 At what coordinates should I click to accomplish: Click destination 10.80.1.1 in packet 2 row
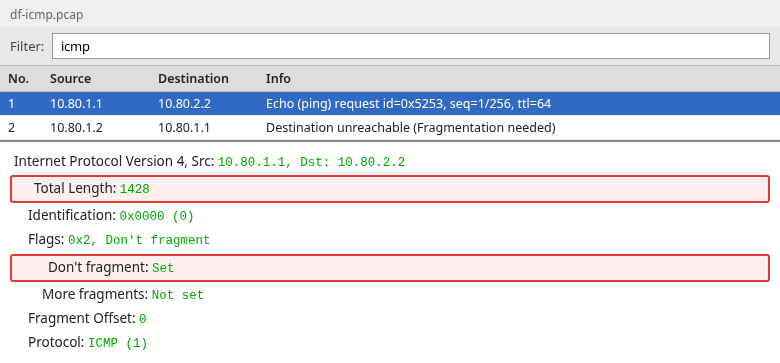184,128
